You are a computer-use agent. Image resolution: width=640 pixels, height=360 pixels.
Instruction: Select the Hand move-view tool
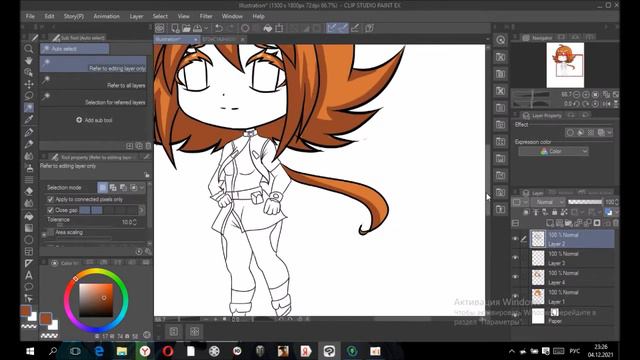pyautogui.click(x=29, y=60)
